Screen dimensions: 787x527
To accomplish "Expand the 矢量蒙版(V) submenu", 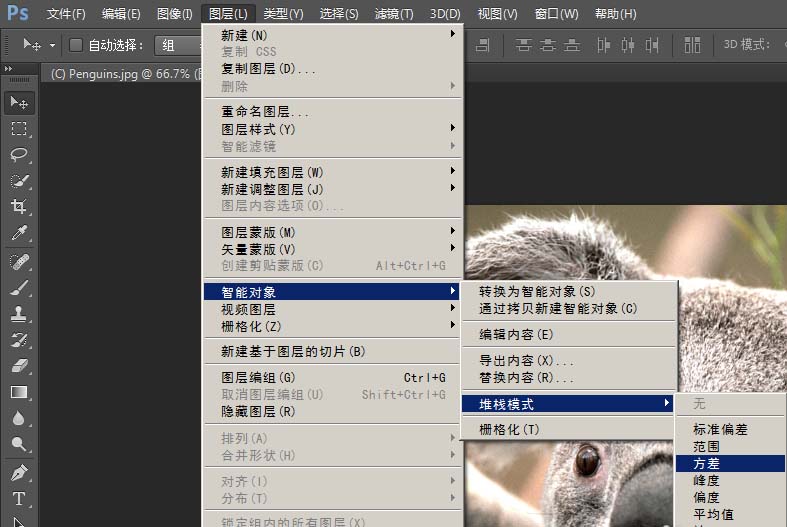I will [333, 249].
